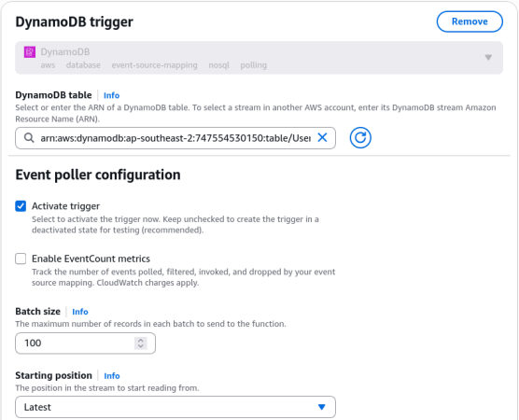Clear the DynamoDB table ARN field

(x=322, y=137)
